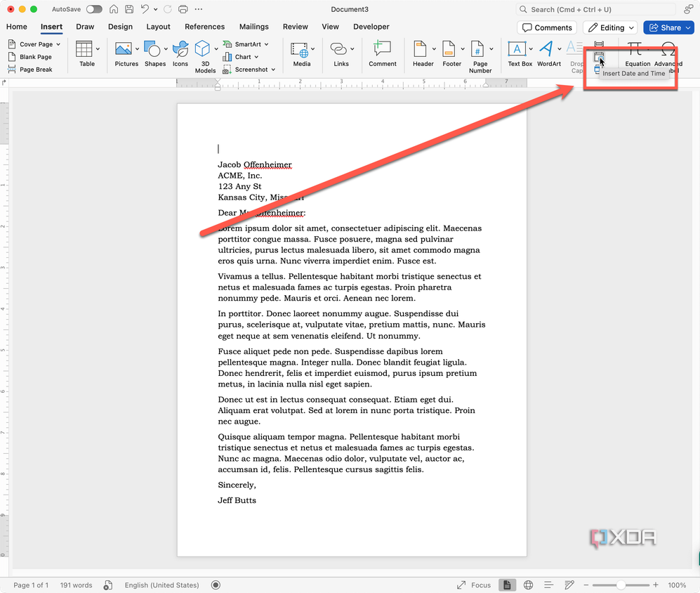Expand the Undo history dropdown arrow
Screen dimensions: 700x593
pyautogui.click(x=155, y=9)
